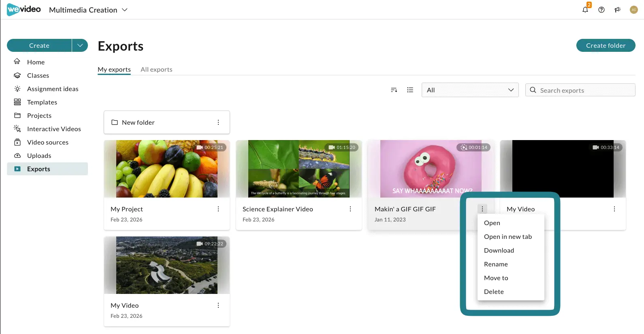Click the Create button
Image resolution: width=644 pixels, height=334 pixels.
click(x=39, y=45)
